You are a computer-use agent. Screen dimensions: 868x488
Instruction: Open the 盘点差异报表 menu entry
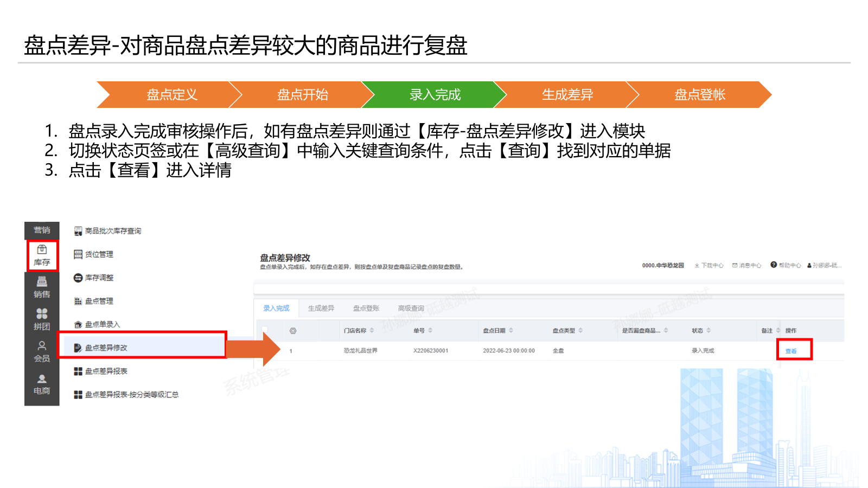[101, 371]
